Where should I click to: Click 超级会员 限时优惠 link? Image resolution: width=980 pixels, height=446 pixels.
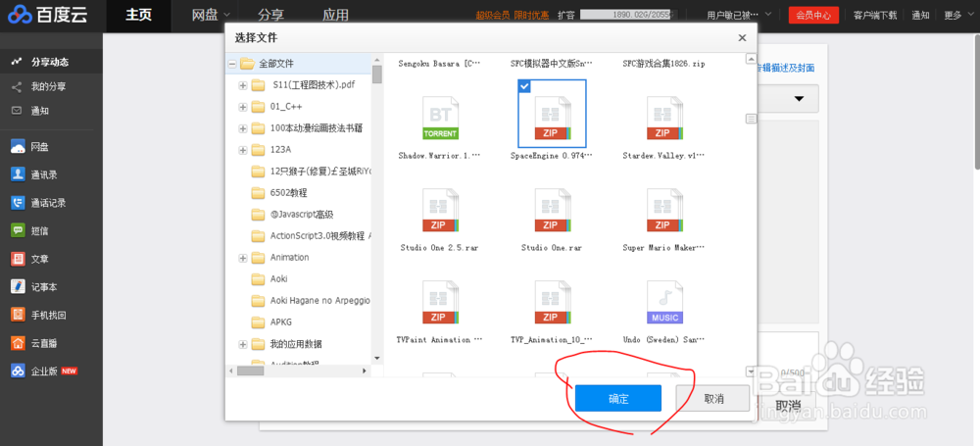[513, 15]
